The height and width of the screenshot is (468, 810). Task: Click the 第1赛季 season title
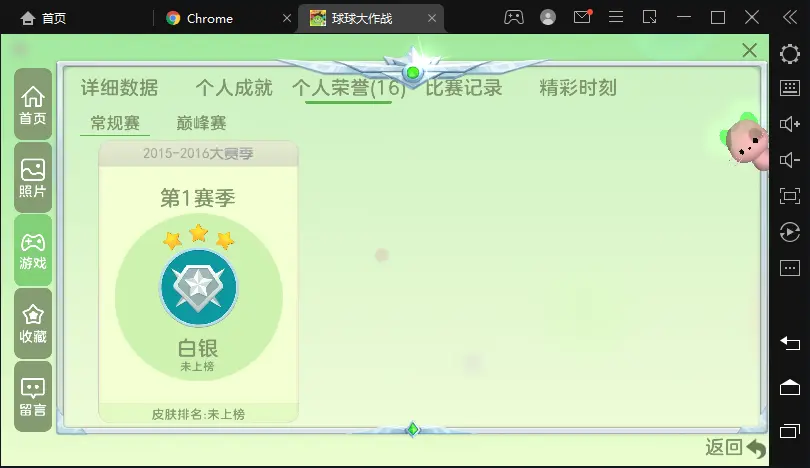point(198,198)
